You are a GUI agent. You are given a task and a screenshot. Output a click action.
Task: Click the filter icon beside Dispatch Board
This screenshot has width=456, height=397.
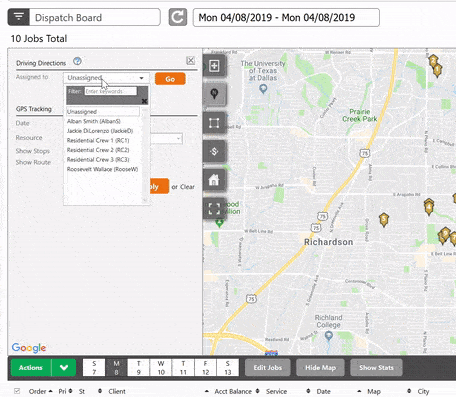click(x=19, y=17)
